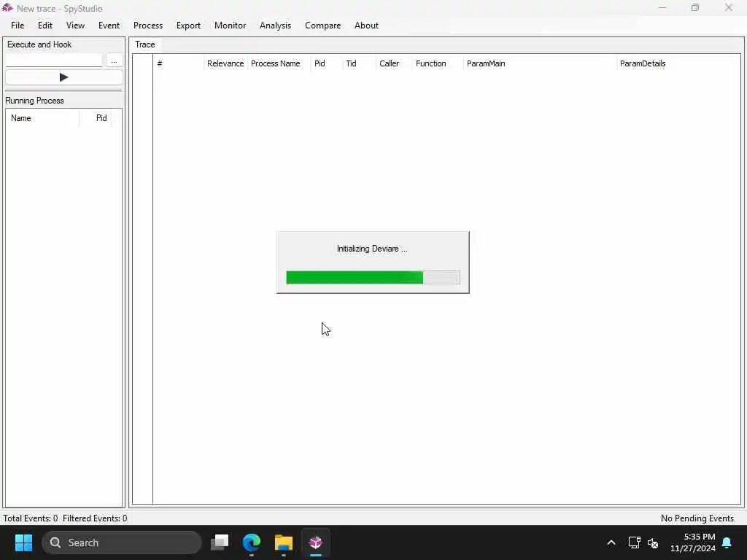The image size is (747, 560).
Task: Open the Export menu
Action: [189, 26]
